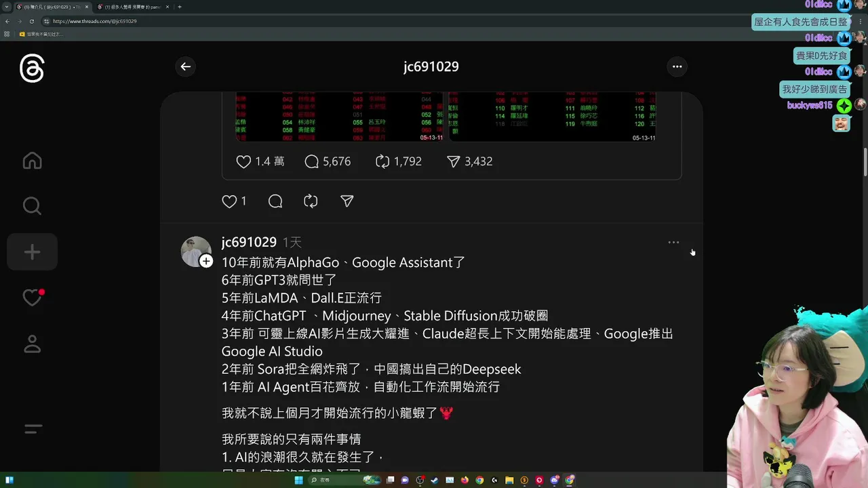Go back using the arrow beside jc691029

point(186,66)
